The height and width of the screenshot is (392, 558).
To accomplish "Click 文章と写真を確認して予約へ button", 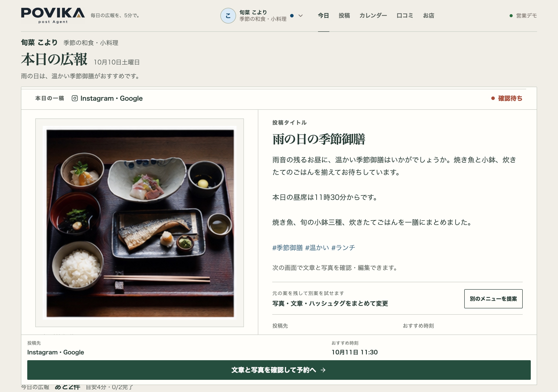I will pyautogui.click(x=279, y=370).
